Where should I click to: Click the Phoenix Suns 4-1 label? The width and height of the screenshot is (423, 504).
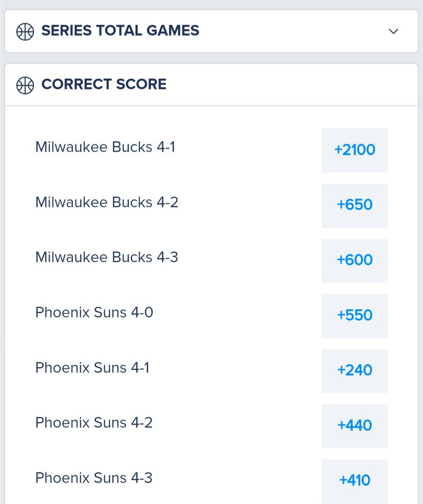93,368
